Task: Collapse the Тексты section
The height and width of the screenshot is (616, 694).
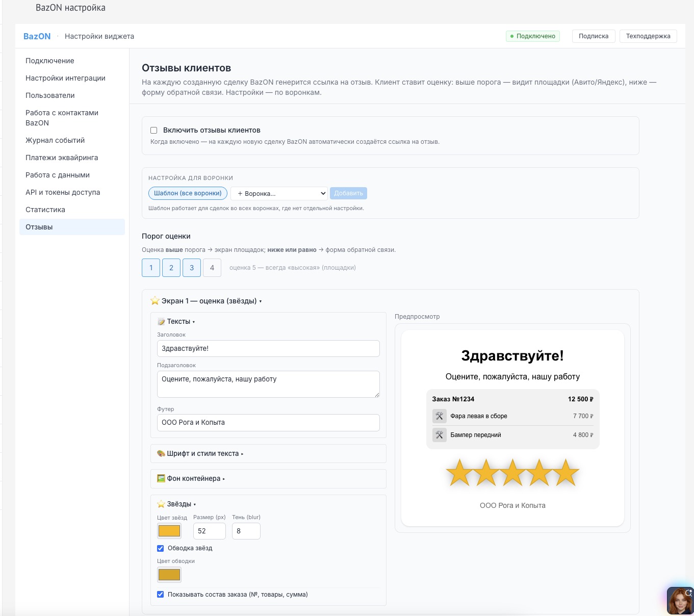Action: (x=176, y=321)
